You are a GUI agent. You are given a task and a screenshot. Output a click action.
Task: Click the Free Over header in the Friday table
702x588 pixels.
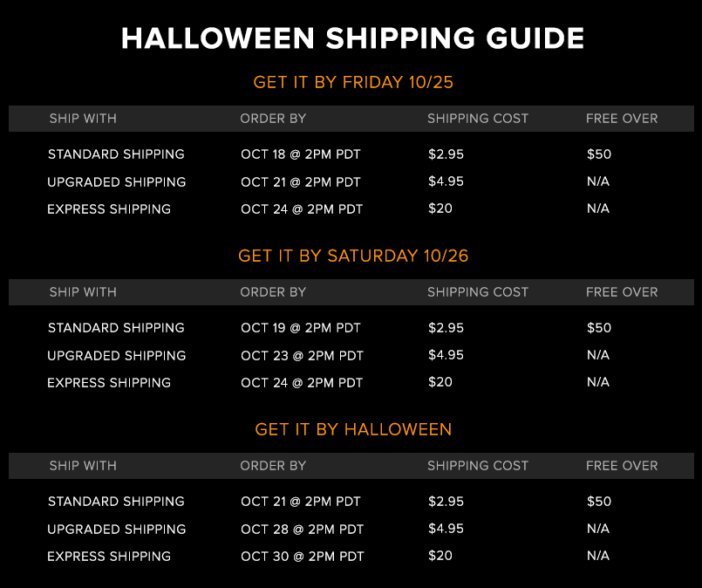point(622,119)
